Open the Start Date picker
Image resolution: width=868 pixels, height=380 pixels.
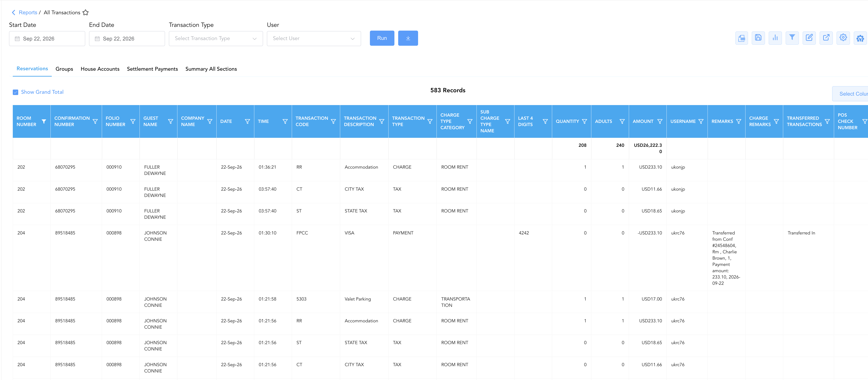point(47,38)
